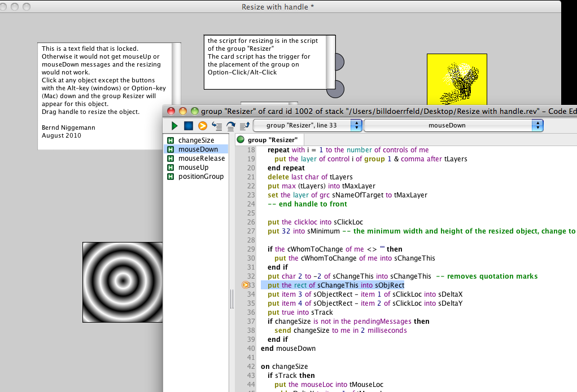Click the handler icon beside changeSize
Viewport: 577px width, 392px height.
point(170,140)
